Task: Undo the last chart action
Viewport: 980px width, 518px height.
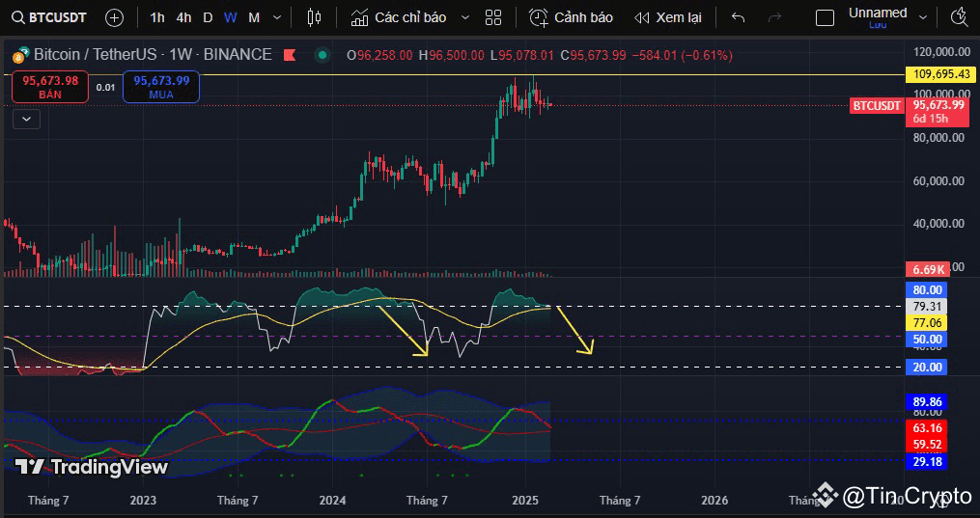Action: pyautogui.click(x=738, y=17)
